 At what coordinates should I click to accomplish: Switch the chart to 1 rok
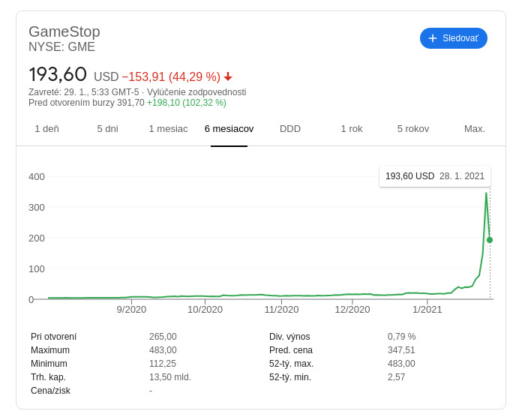point(352,129)
